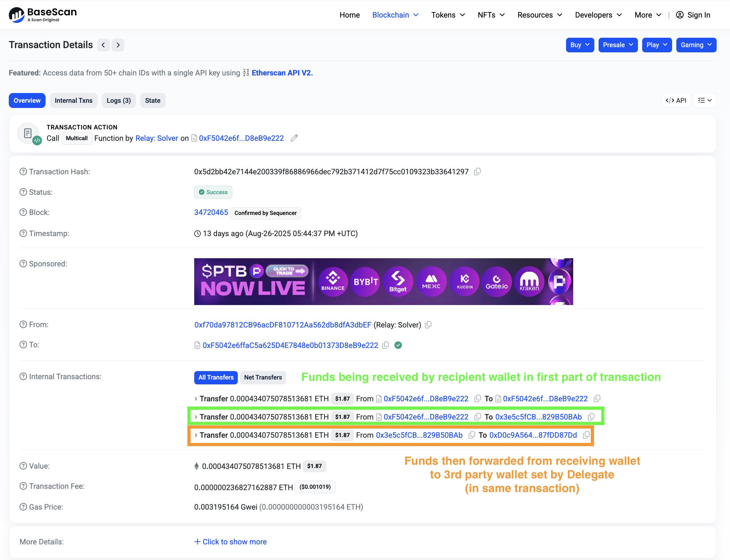The image size is (730, 560).
Task: Open the Blockchain navigation dropdown
Action: [x=395, y=15]
